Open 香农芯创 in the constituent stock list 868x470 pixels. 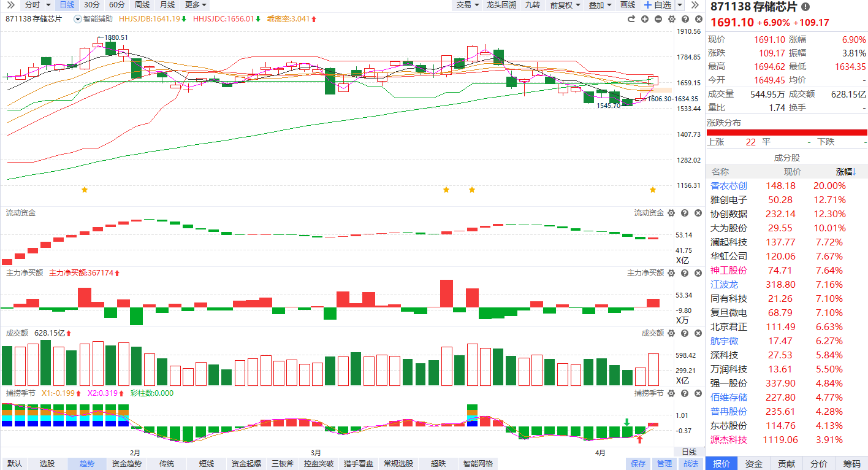[x=729, y=186]
